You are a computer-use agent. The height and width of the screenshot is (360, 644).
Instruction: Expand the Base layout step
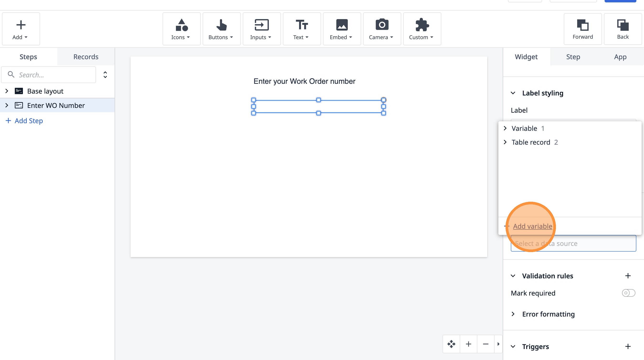point(7,91)
